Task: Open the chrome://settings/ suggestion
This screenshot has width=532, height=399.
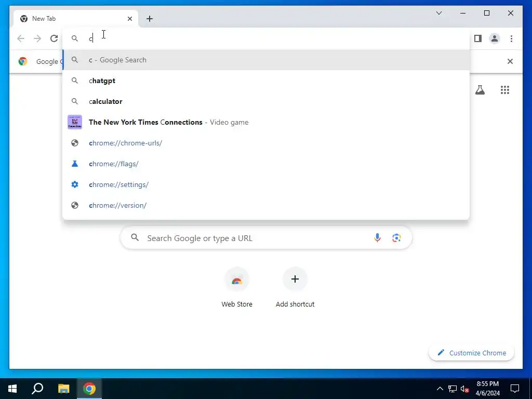Action: coord(267,184)
